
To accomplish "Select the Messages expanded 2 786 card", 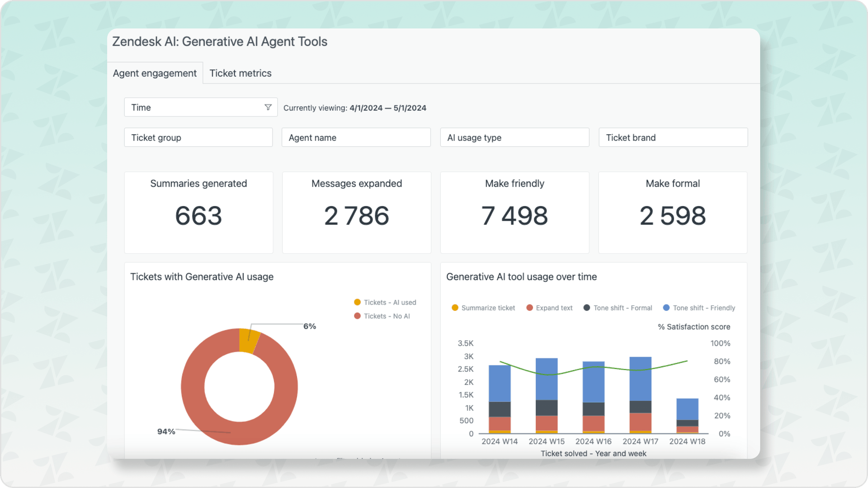I will (x=357, y=212).
